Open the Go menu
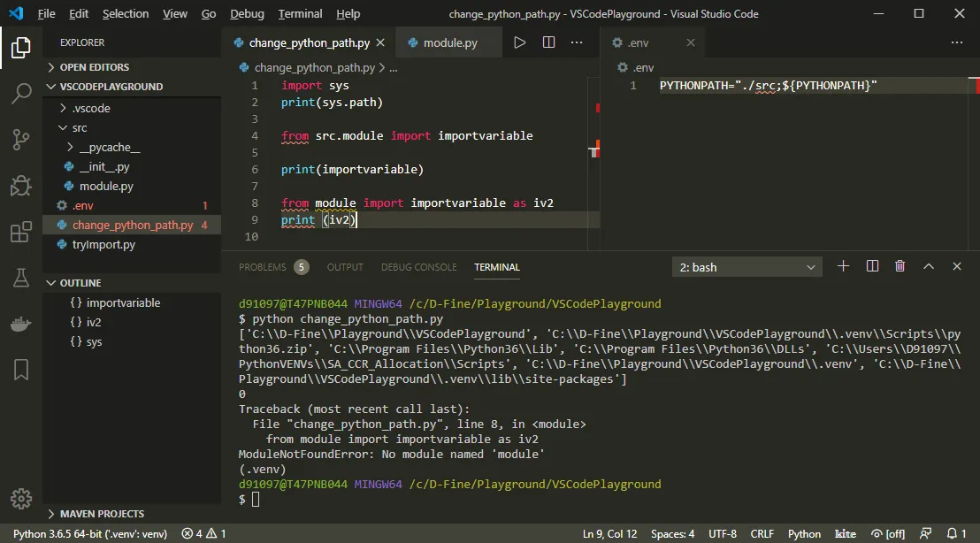 (x=209, y=13)
